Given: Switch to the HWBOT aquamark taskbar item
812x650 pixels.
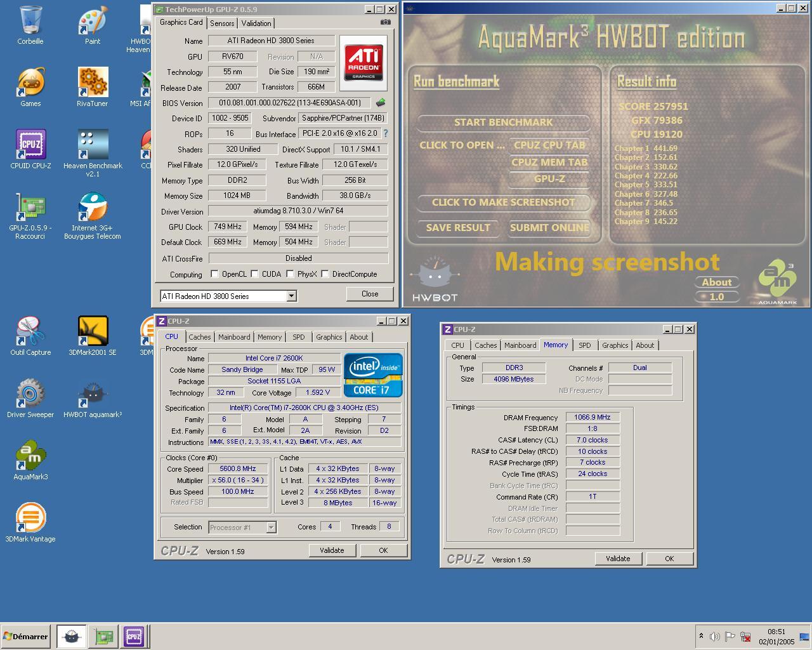Looking at the screenshot, I should (72, 636).
